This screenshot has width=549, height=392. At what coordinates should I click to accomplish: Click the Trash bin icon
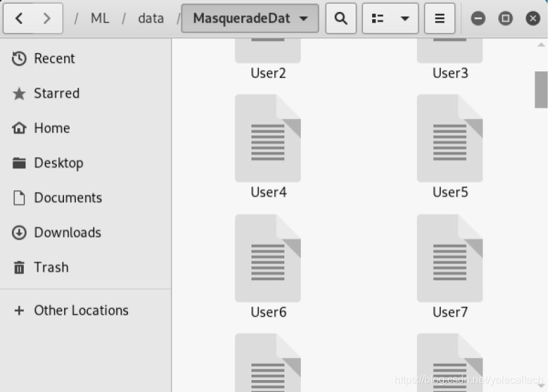tap(19, 267)
